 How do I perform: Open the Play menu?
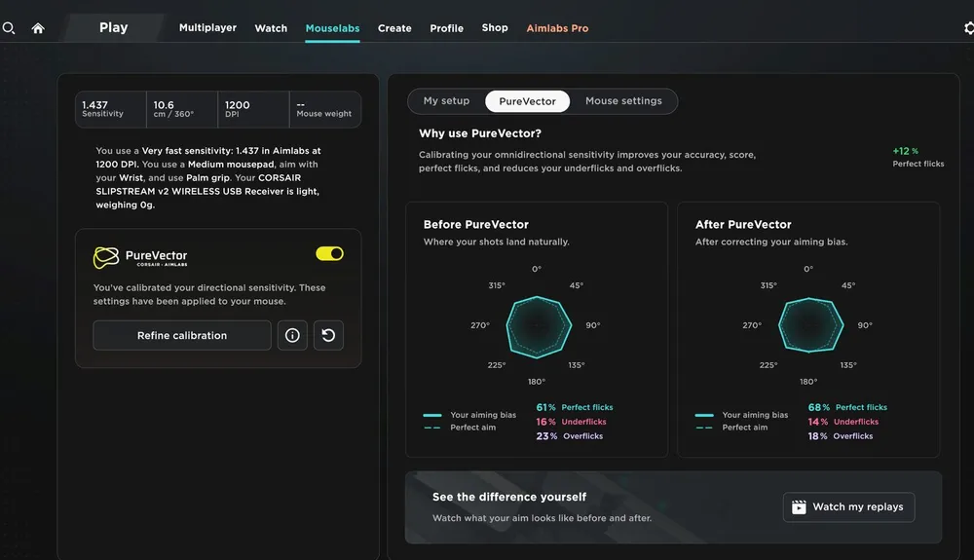coord(114,27)
